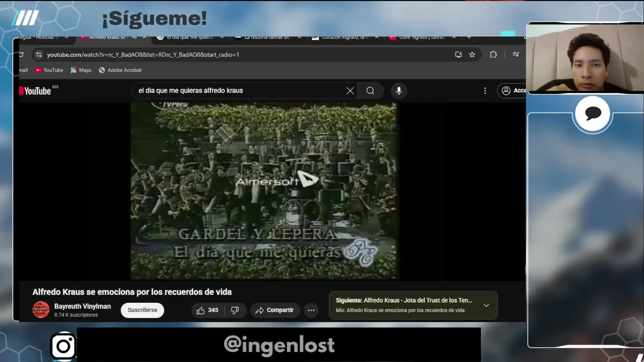Close the 'La historia detrás de' tab

299,37
